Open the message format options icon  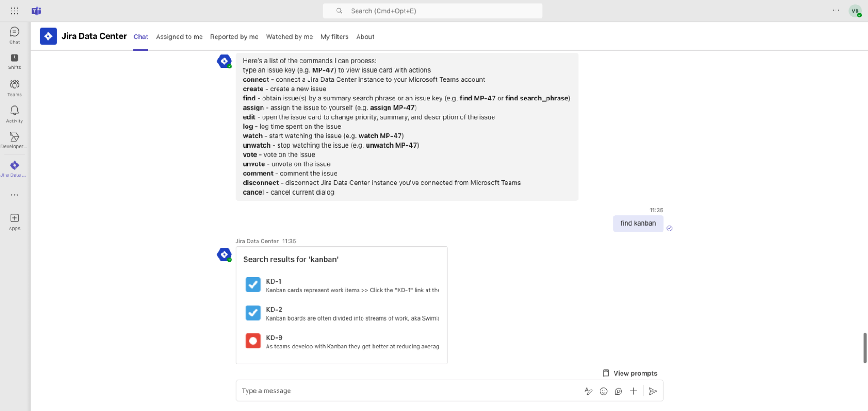coord(589,391)
